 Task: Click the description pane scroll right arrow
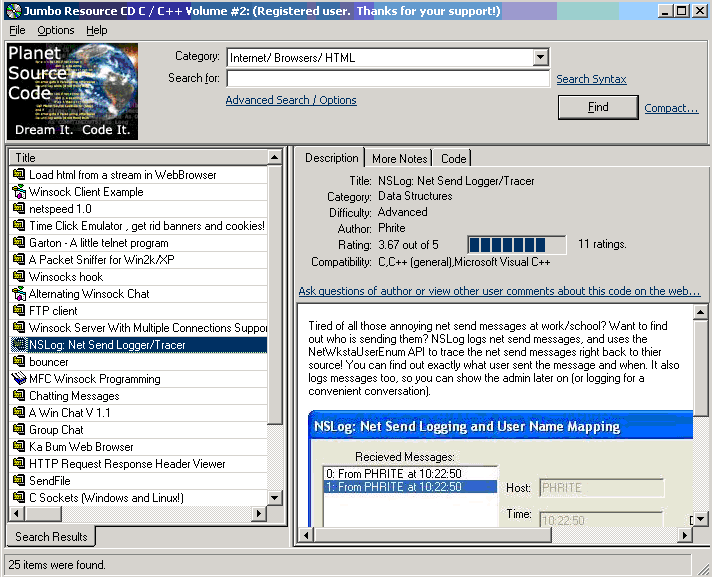(685, 535)
